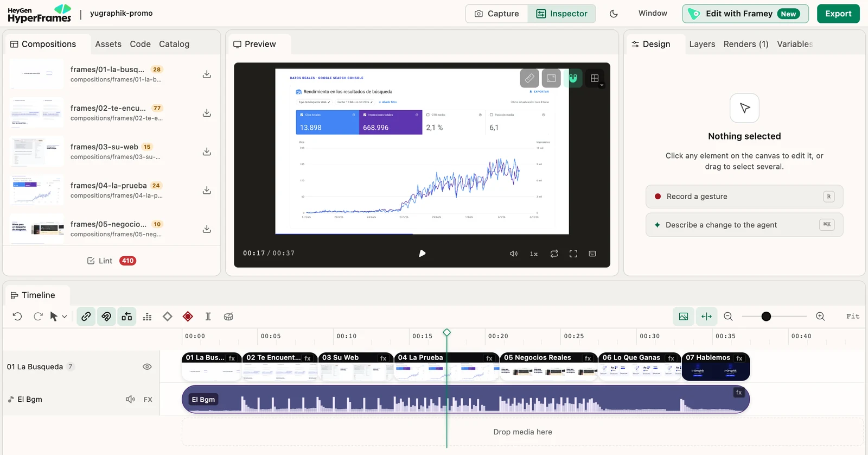Toggle dark mode with the moon icon
The height and width of the screenshot is (455, 868).
[x=614, y=14]
